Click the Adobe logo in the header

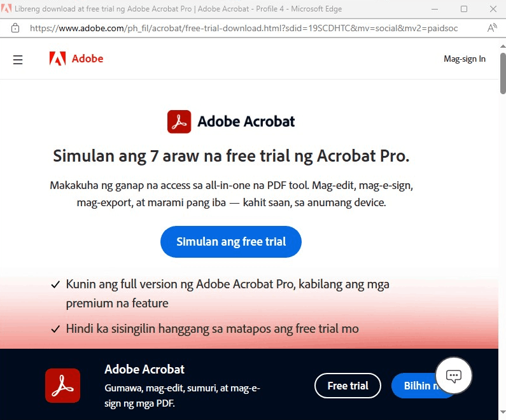[76, 59]
